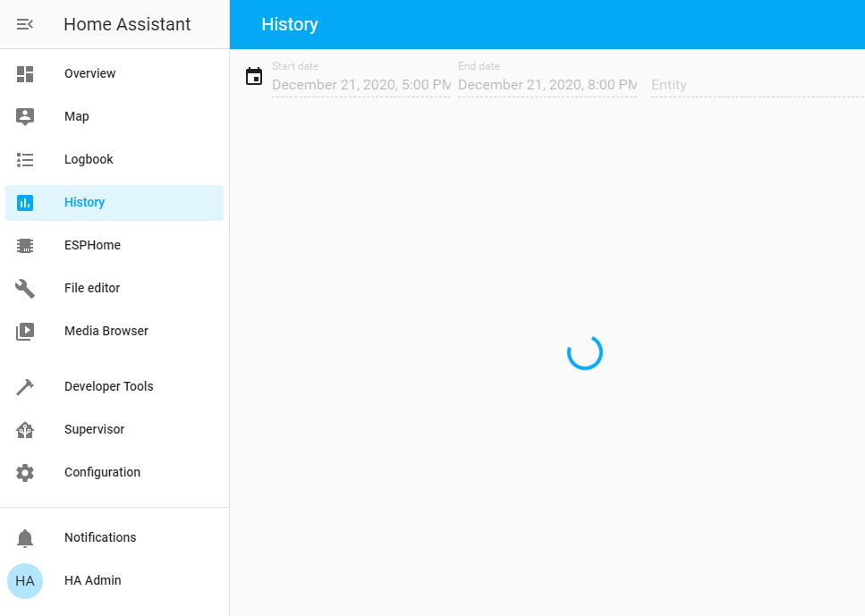Click the History bar chart icon
The height and width of the screenshot is (616, 865).
click(x=25, y=202)
